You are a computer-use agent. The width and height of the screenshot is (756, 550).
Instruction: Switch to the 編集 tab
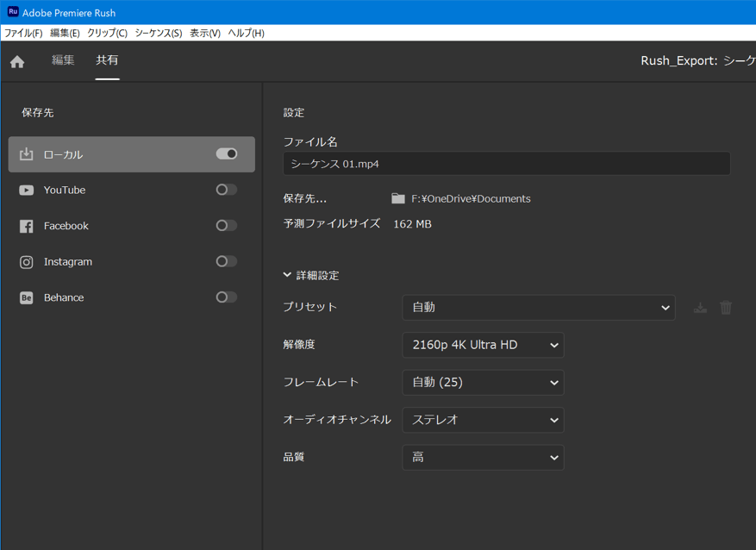pyautogui.click(x=63, y=60)
